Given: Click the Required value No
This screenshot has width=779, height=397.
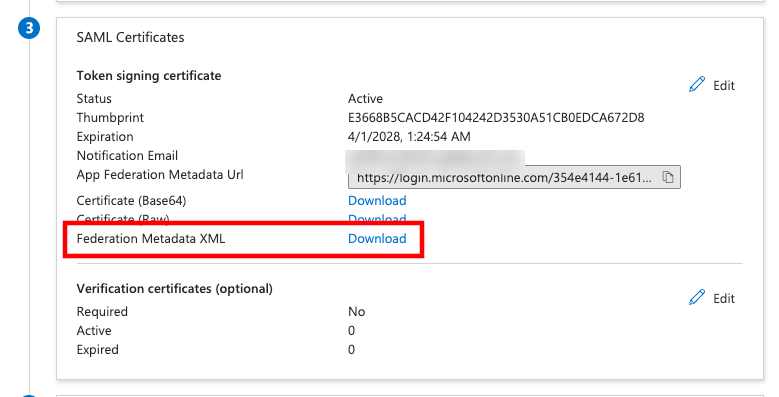Looking at the screenshot, I should [356, 312].
